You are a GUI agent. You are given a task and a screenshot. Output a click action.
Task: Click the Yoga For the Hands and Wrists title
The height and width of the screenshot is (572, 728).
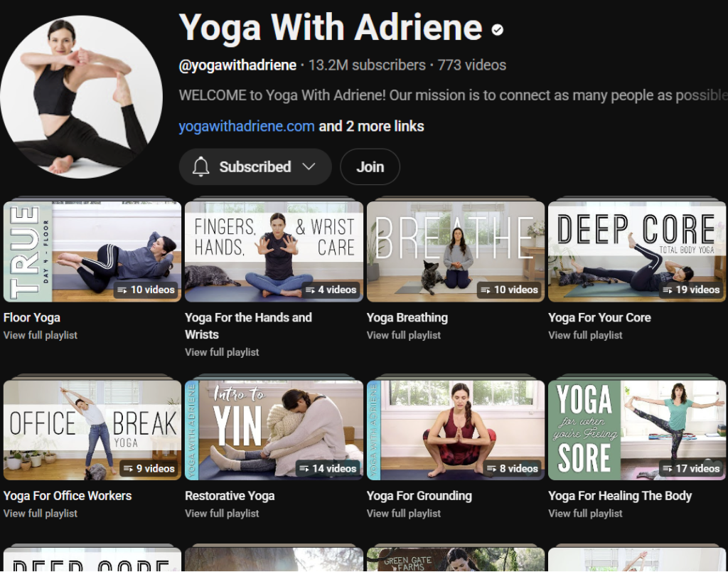coord(248,326)
